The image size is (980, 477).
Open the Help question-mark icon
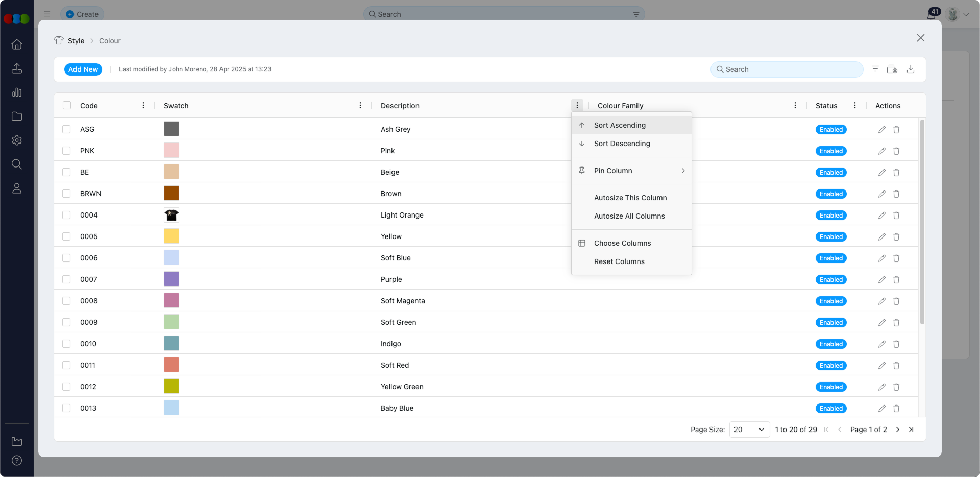coord(17,461)
